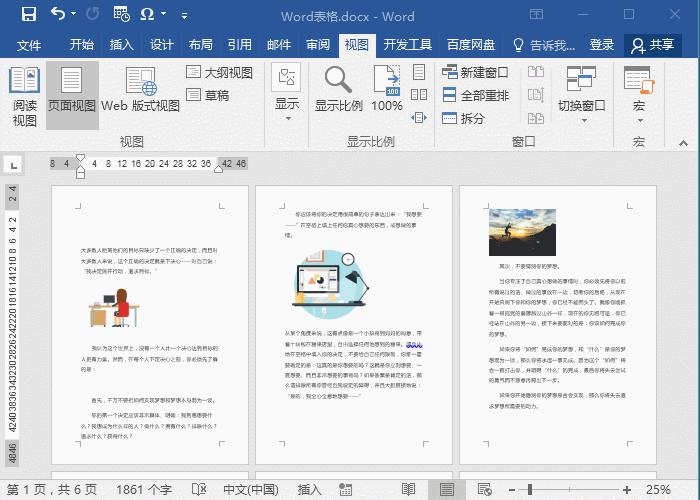Open Read Mode view from the ribbon

pos(24,97)
